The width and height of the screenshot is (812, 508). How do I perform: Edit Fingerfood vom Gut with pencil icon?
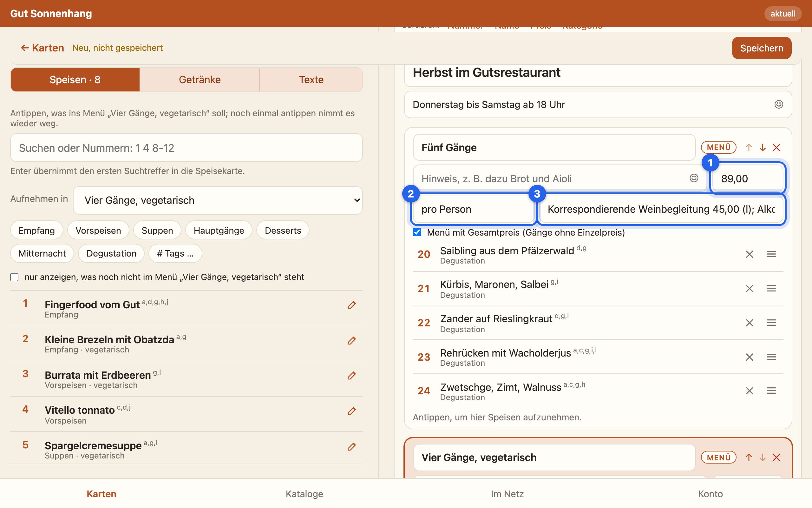351,305
